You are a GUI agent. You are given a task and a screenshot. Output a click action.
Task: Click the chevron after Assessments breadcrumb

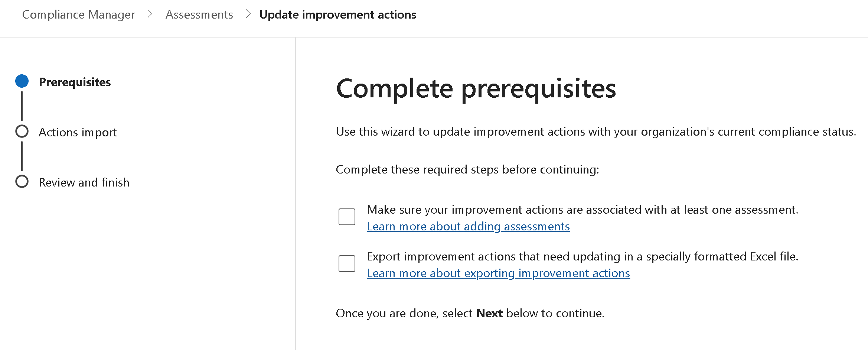click(x=248, y=14)
